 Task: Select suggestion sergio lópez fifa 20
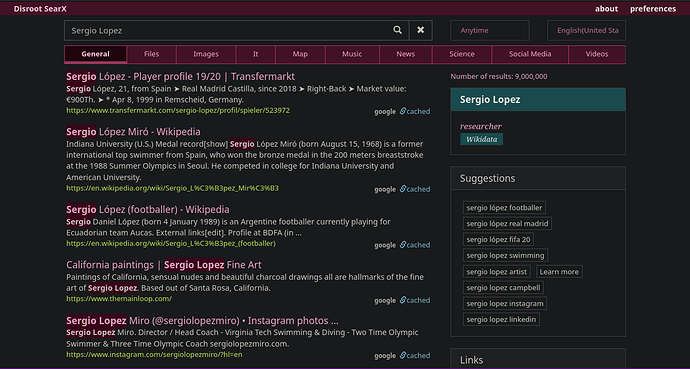(x=498, y=239)
